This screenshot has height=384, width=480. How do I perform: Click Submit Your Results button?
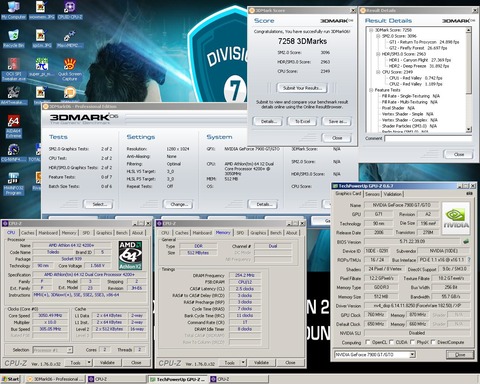pyautogui.click(x=302, y=88)
